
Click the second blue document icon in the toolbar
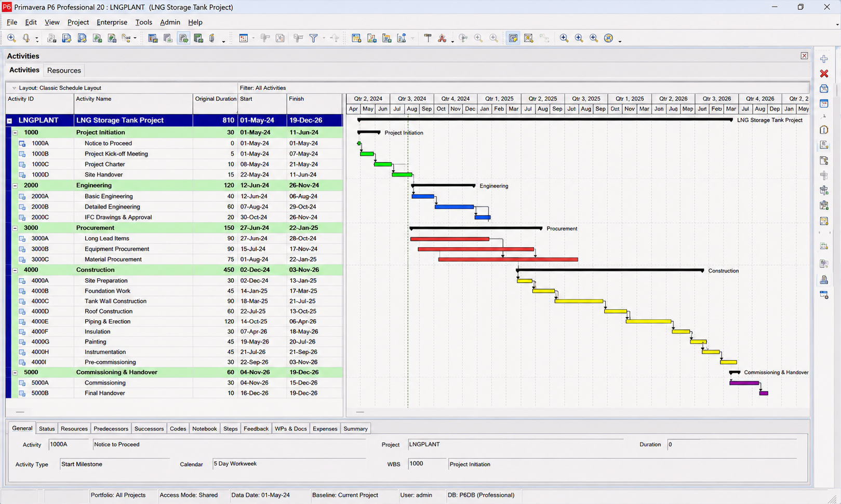(x=82, y=38)
